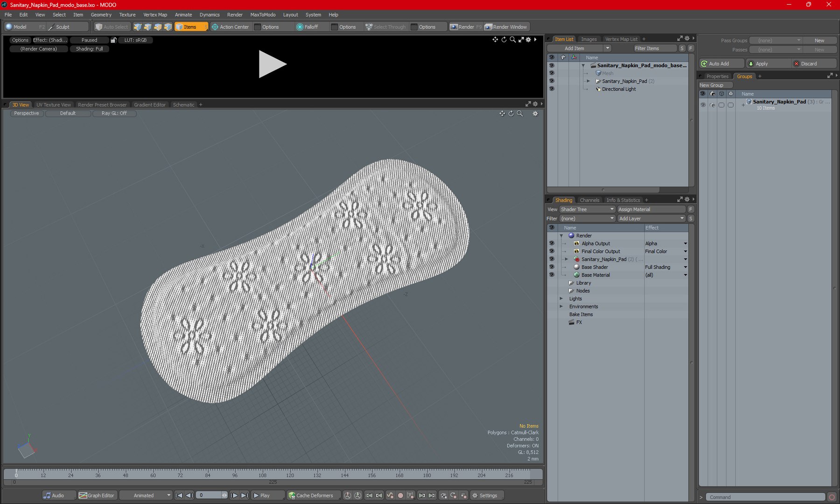
Task: Switch to UV Texture View tab
Action: coord(54,105)
